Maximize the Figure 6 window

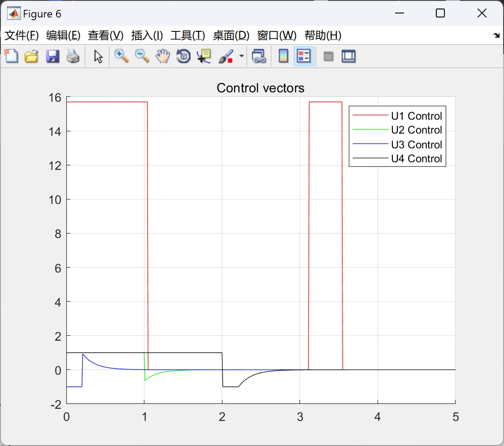[x=440, y=13]
